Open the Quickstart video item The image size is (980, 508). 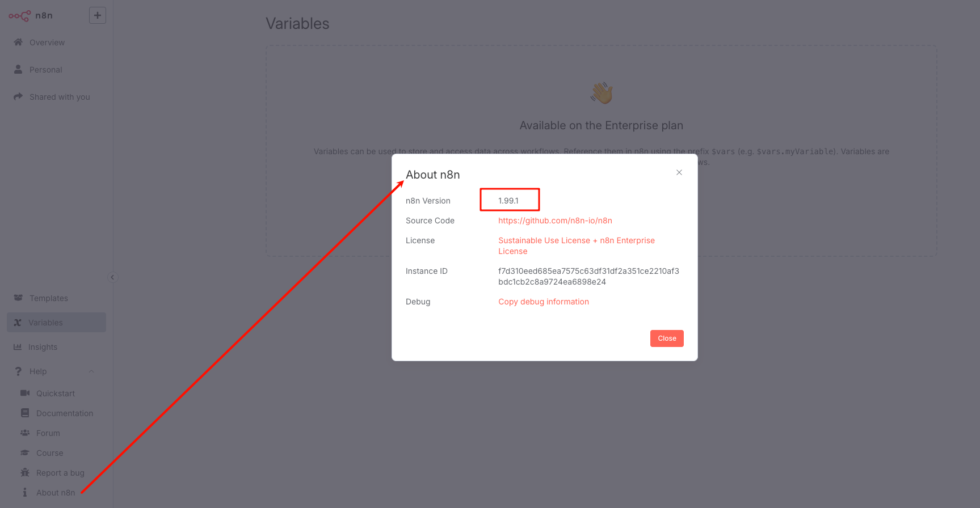pyautogui.click(x=56, y=393)
